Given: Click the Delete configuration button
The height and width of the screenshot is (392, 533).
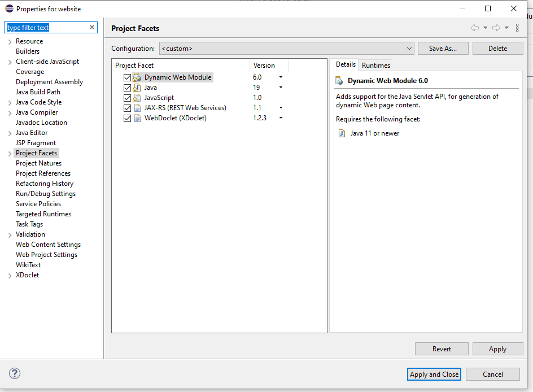Looking at the screenshot, I should click(x=497, y=48).
